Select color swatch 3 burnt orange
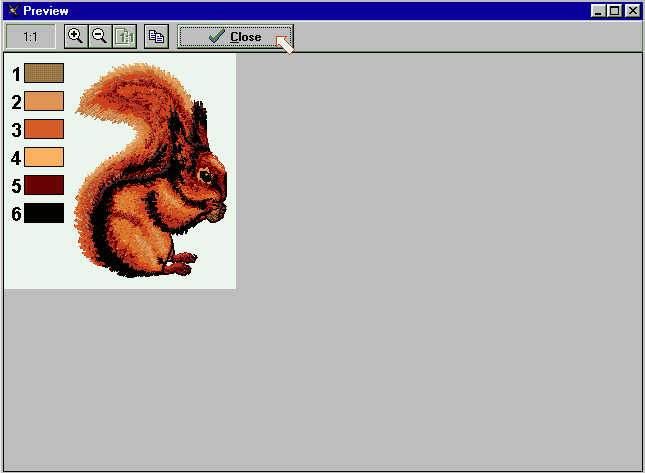The height and width of the screenshot is (473, 645). pyautogui.click(x=44, y=129)
